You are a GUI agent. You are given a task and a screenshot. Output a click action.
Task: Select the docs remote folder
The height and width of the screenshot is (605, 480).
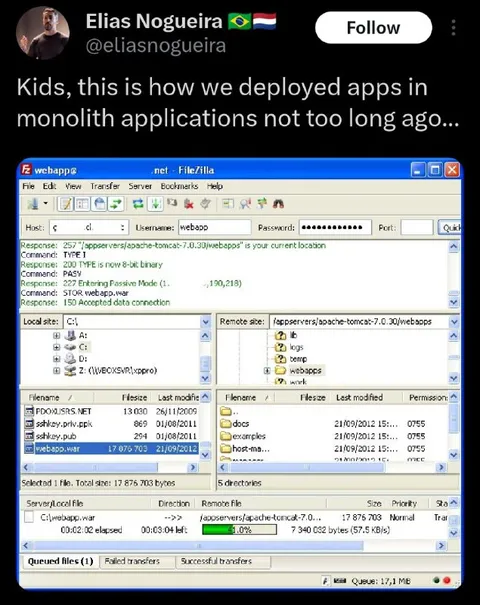point(235,424)
